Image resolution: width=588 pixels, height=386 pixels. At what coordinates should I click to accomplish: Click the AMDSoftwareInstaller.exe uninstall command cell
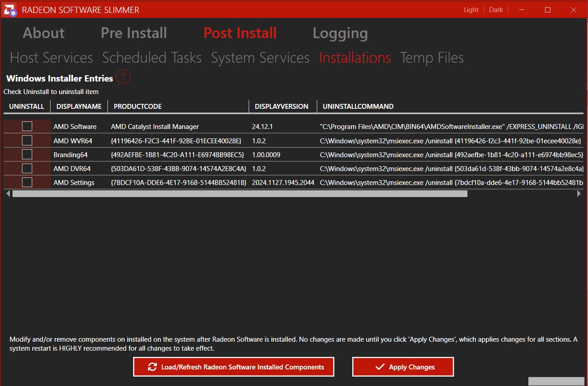point(450,126)
